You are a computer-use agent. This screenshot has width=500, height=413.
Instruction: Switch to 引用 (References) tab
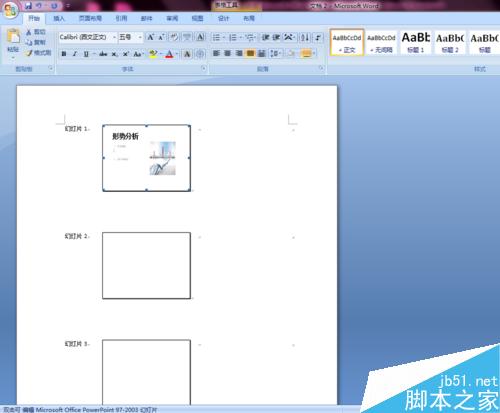[121, 19]
